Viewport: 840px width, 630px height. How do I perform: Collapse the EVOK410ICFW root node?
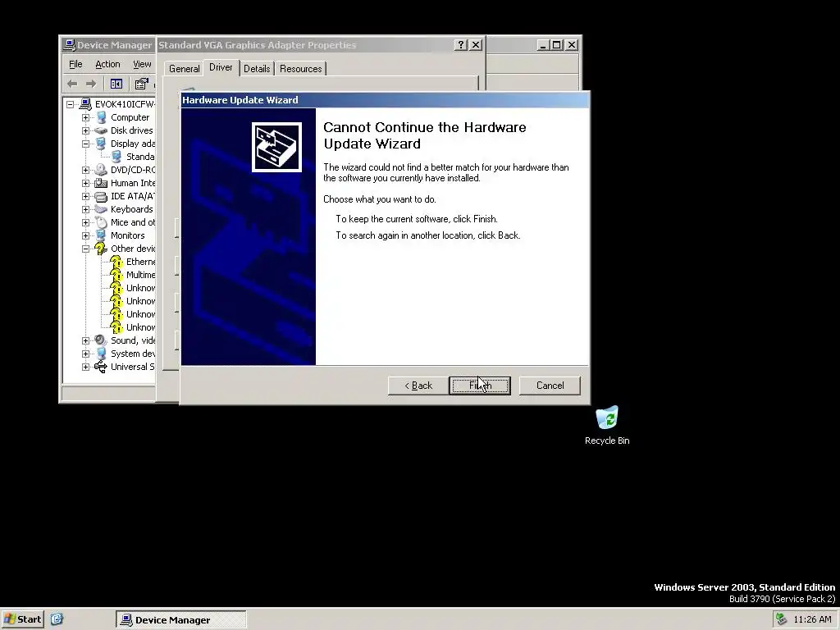pyautogui.click(x=71, y=104)
